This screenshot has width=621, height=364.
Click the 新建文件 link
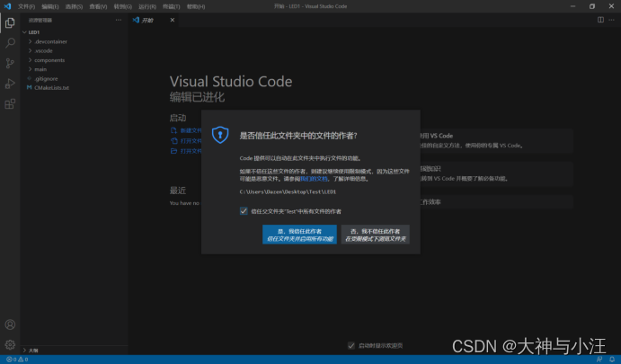pyautogui.click(x=191, y=130)
